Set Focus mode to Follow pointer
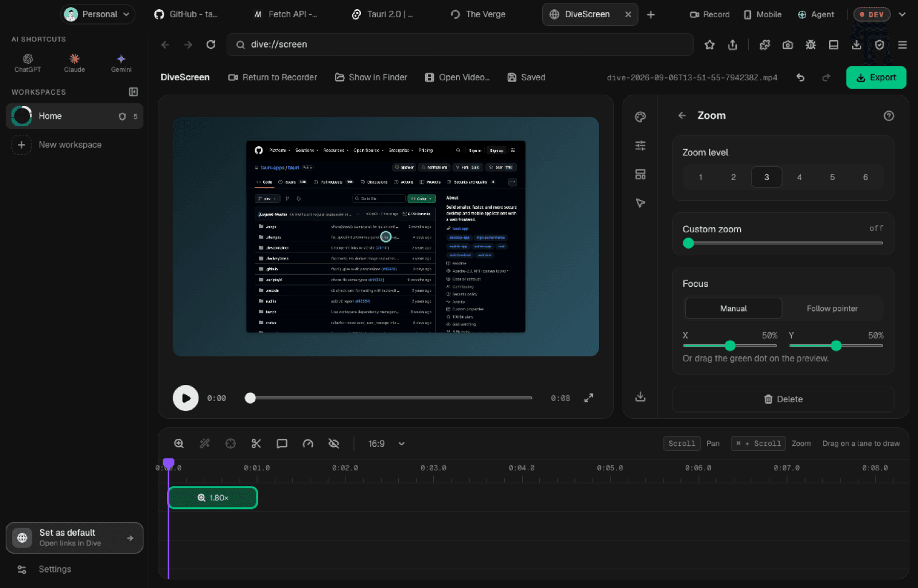Screen dimensions: 918x588 (x=832, y=309)
